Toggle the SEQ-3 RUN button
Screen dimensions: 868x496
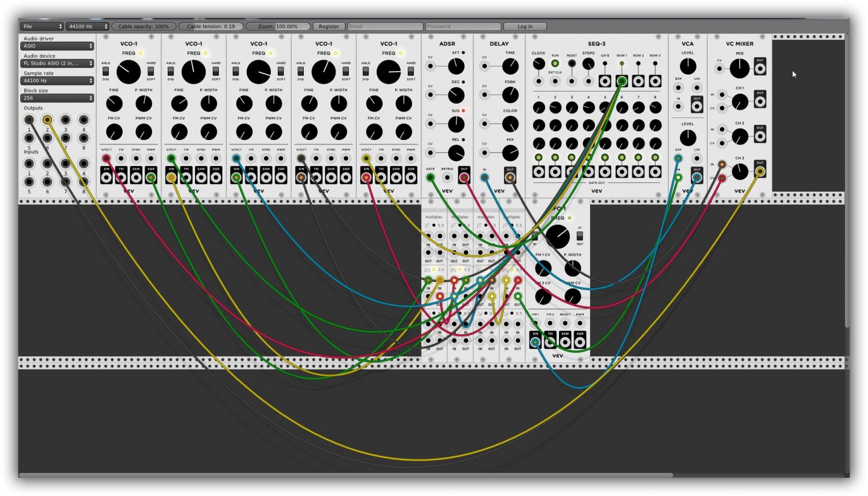[x=555, y=64]
